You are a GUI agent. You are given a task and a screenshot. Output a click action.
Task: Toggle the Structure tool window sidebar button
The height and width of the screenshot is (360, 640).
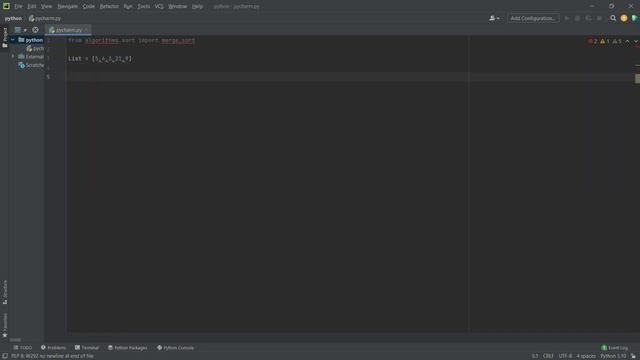coord(5,292)
